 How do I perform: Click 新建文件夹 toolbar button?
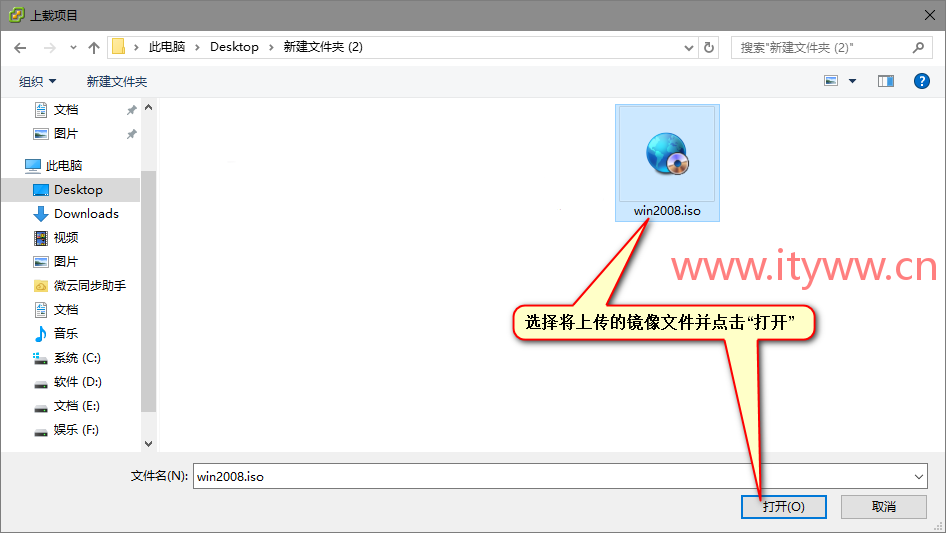click(x=116, y=81)
